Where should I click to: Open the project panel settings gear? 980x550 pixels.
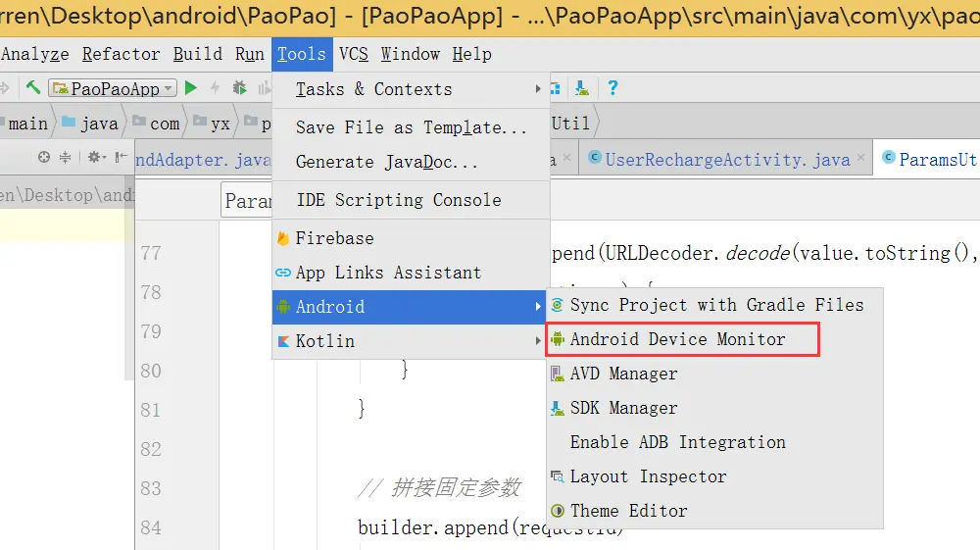[x=96, y=157]
